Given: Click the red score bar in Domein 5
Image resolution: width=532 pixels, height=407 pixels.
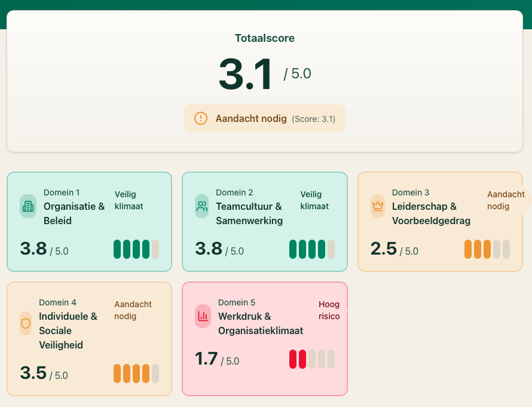Looking at the screenshot, I should [311, 359].
